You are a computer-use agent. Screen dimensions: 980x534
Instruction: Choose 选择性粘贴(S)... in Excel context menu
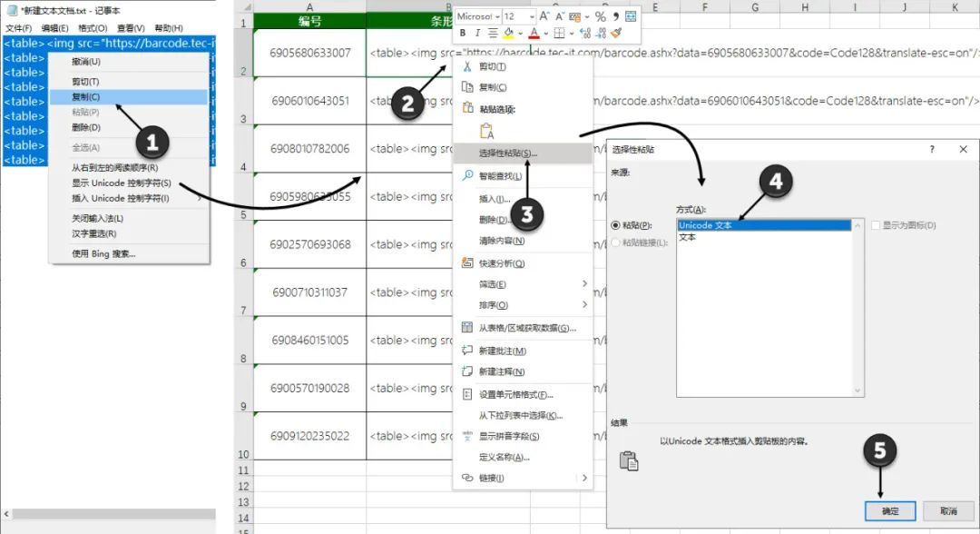pyautogui.click(x=523, y=153)
